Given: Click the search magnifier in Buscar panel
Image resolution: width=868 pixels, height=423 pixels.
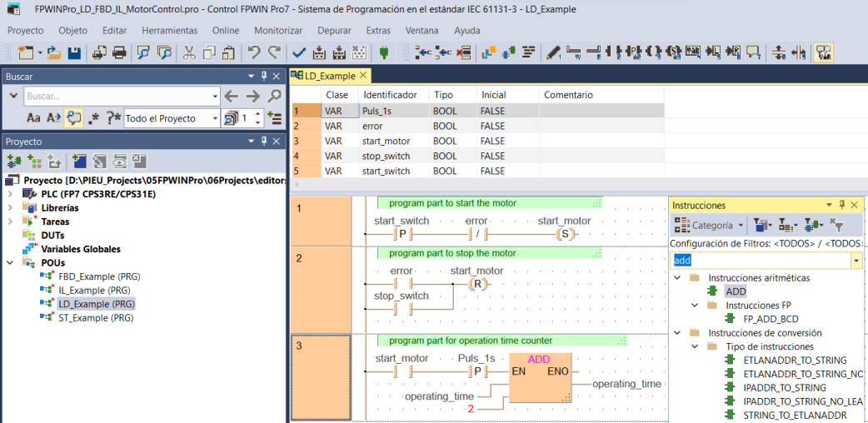Looking at the screenshot, I should point(274,97).
